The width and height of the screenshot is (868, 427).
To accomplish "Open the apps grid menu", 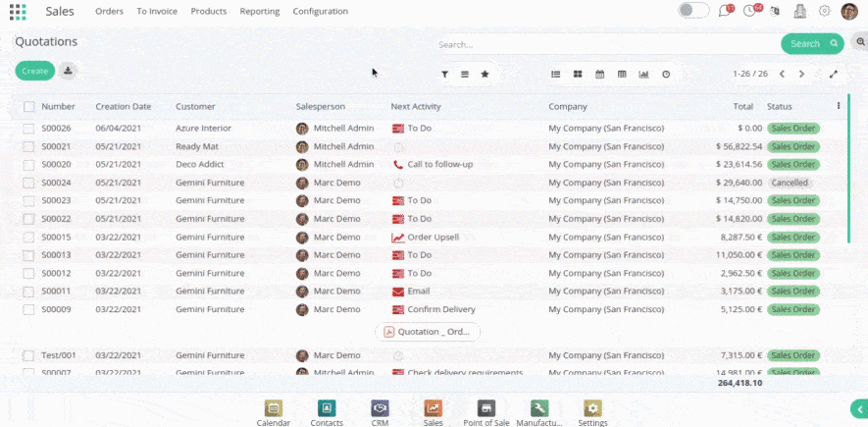I will pos(18,12).
